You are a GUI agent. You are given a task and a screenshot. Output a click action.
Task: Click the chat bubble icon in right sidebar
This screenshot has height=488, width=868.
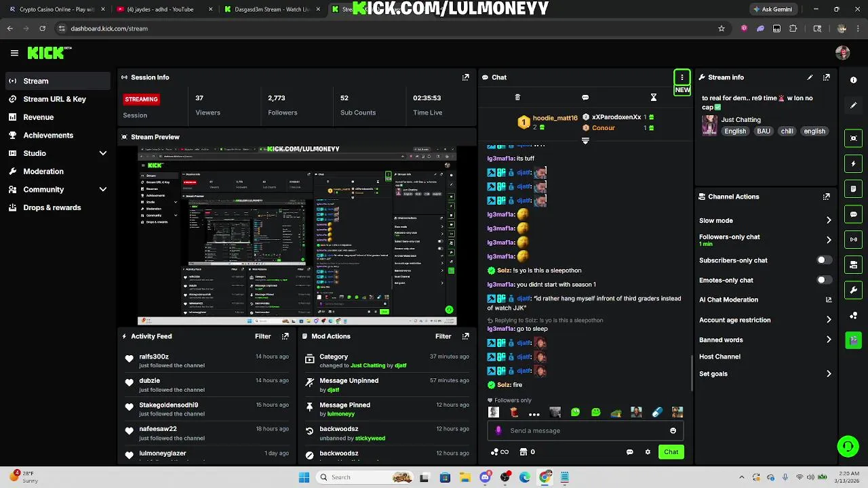[853, 214]
